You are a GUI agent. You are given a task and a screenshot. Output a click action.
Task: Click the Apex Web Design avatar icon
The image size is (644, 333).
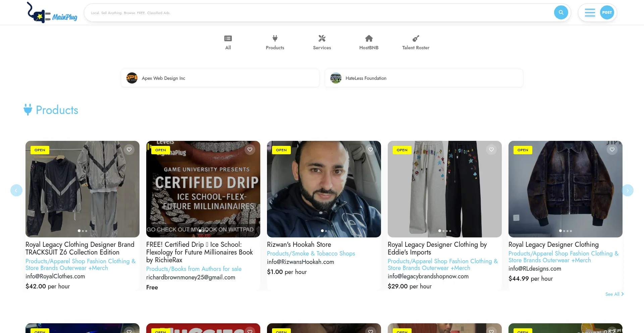[x=132, y=78]
